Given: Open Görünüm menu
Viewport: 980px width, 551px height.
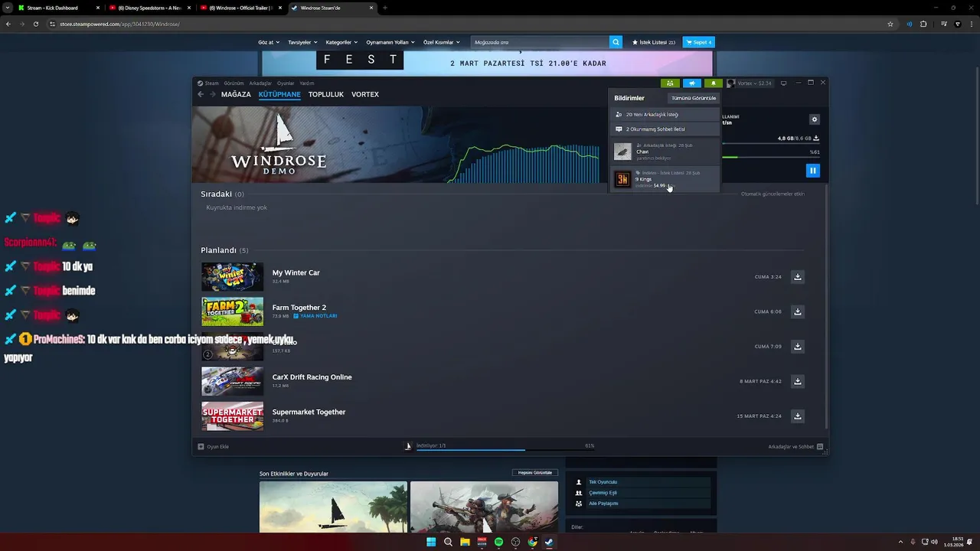Looking at the screenshot, I should (234, 83).
